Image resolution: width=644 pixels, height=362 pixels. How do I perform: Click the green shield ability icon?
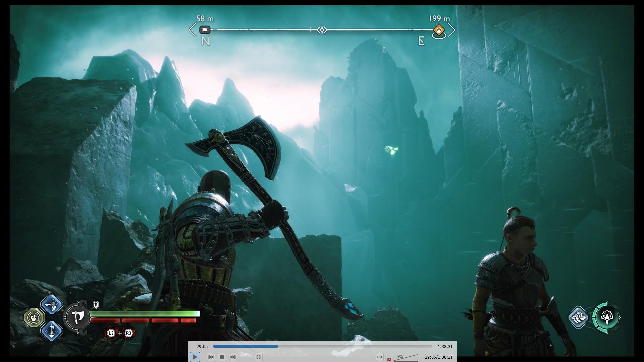34,317
